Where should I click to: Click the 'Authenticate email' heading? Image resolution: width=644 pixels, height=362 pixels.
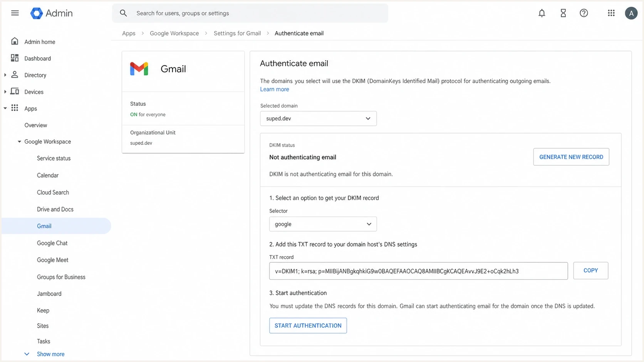[x=294, y=63]
